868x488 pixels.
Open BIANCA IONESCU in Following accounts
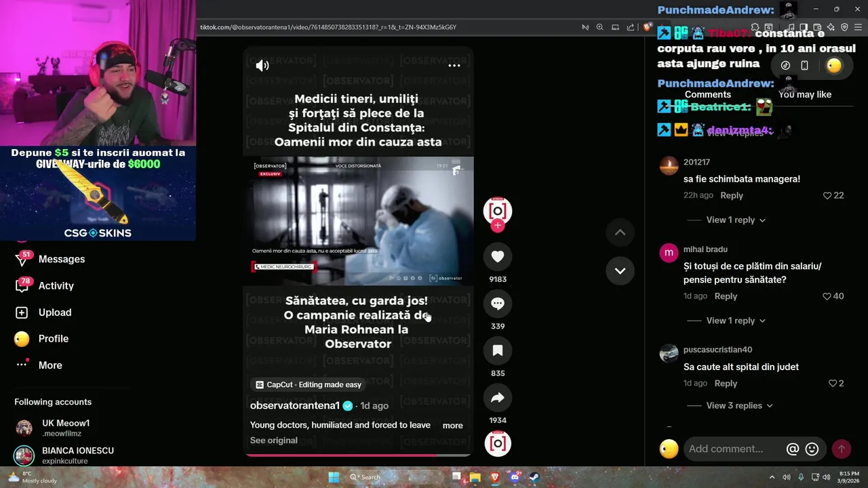point(66,455)
